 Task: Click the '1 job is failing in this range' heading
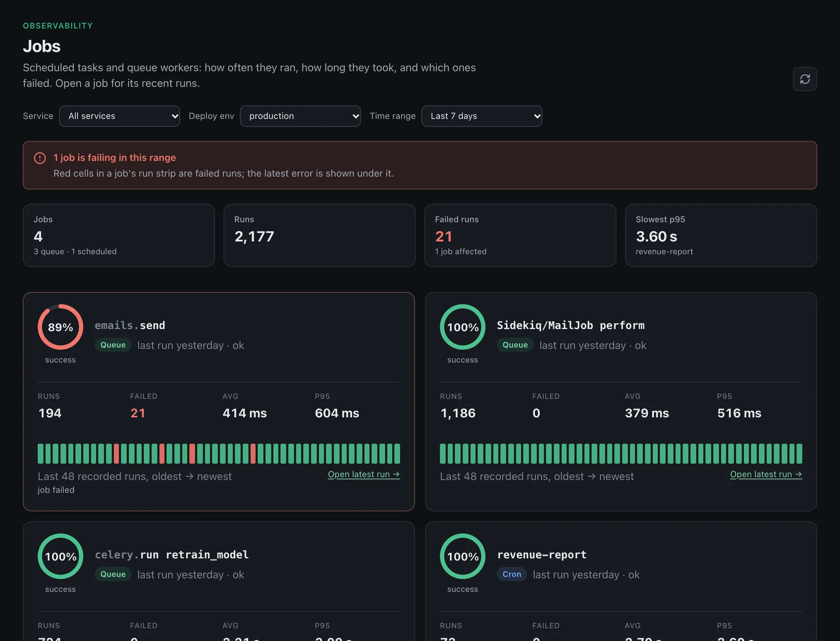(114, 158)
